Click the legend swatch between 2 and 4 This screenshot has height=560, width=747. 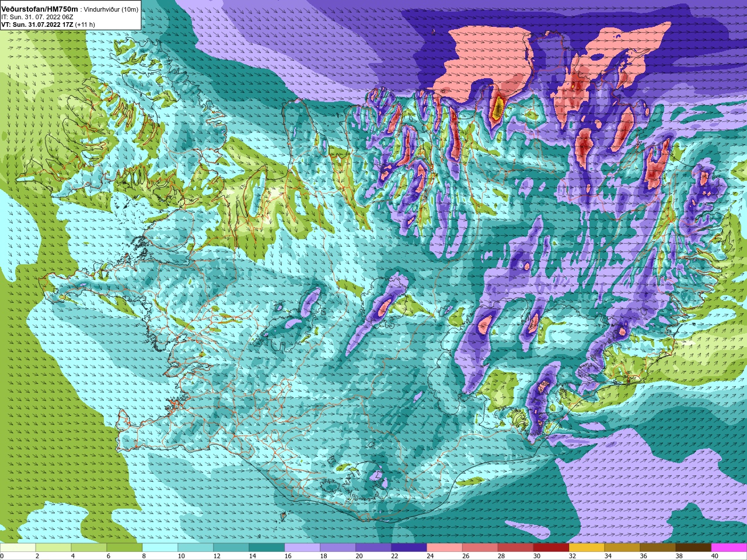[x=54, y=548]
